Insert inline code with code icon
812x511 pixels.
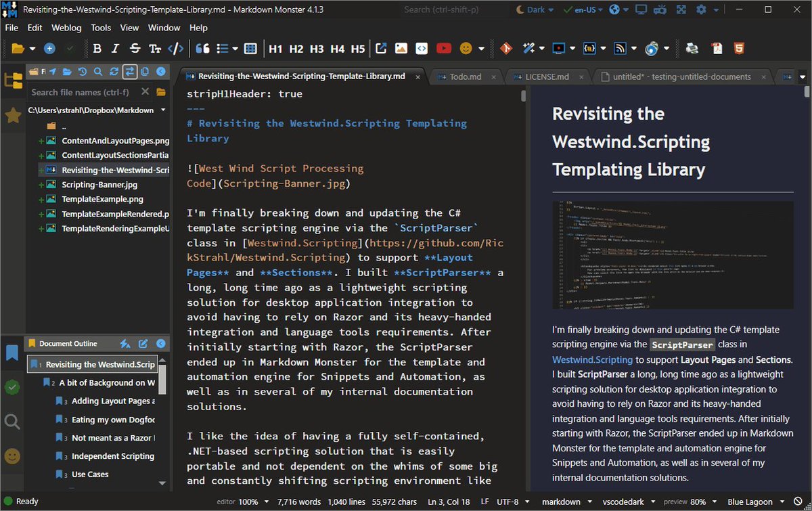175,49
